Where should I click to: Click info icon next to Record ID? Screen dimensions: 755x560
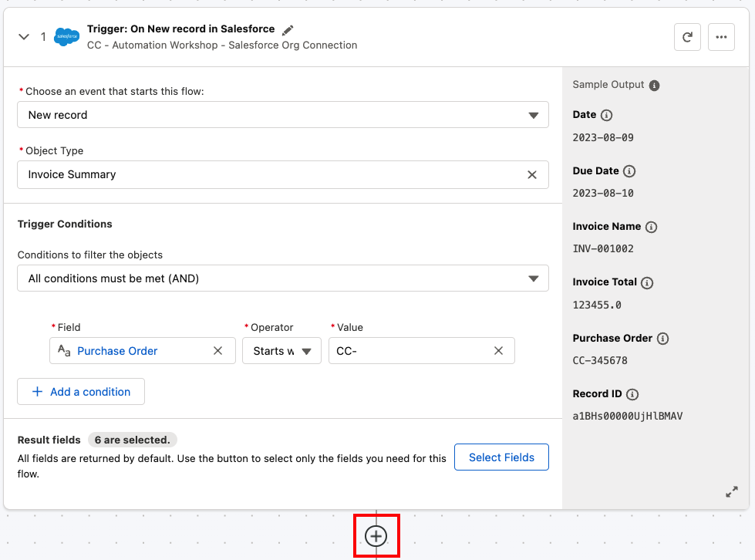click(x=632, y=394)
